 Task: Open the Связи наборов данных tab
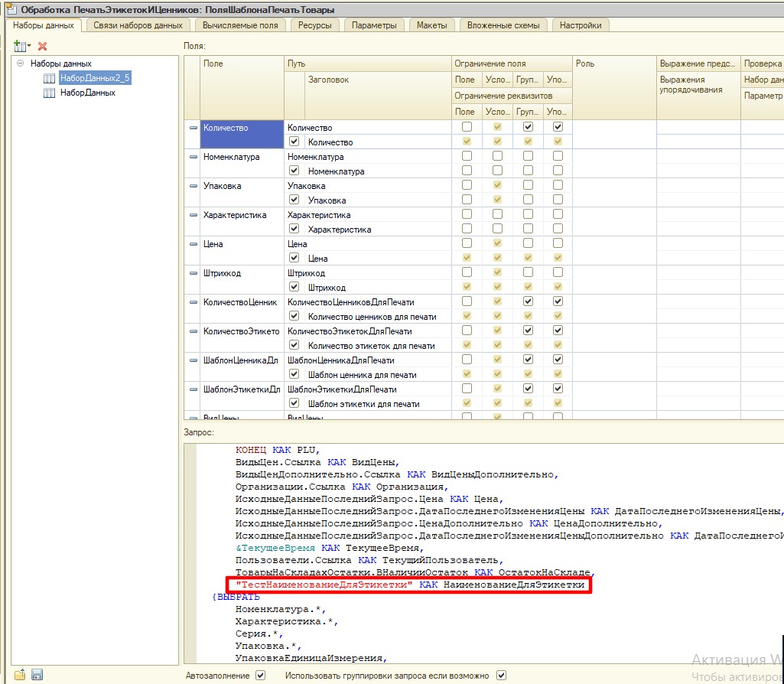click(138, 25)
